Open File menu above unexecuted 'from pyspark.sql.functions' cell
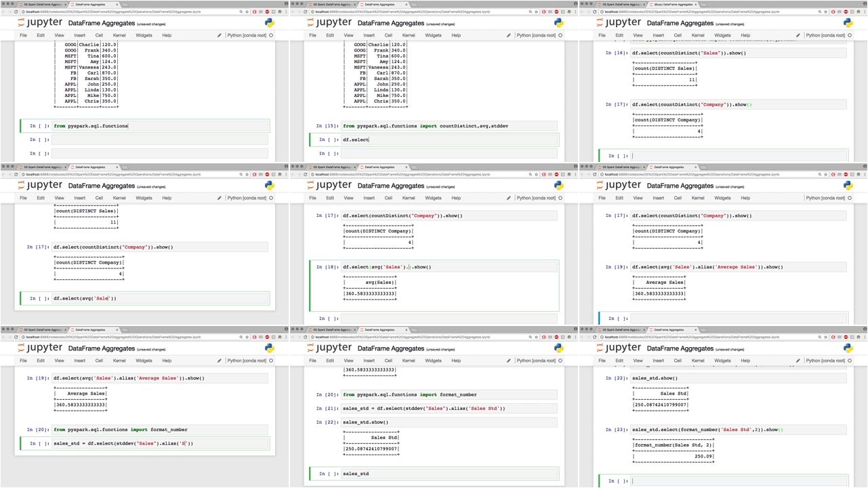Image resolution: width=868 pixels, height=488 pixels. (23, 35)
